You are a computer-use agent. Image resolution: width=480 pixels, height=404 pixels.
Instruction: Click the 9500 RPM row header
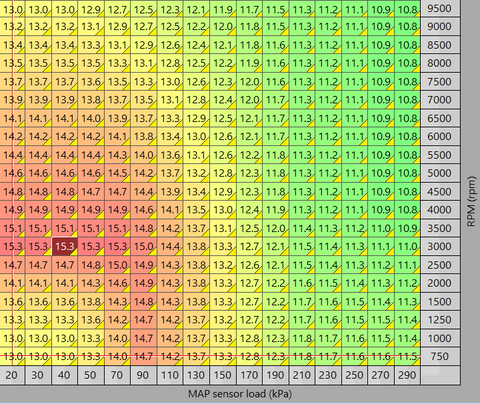coord(440,8)
